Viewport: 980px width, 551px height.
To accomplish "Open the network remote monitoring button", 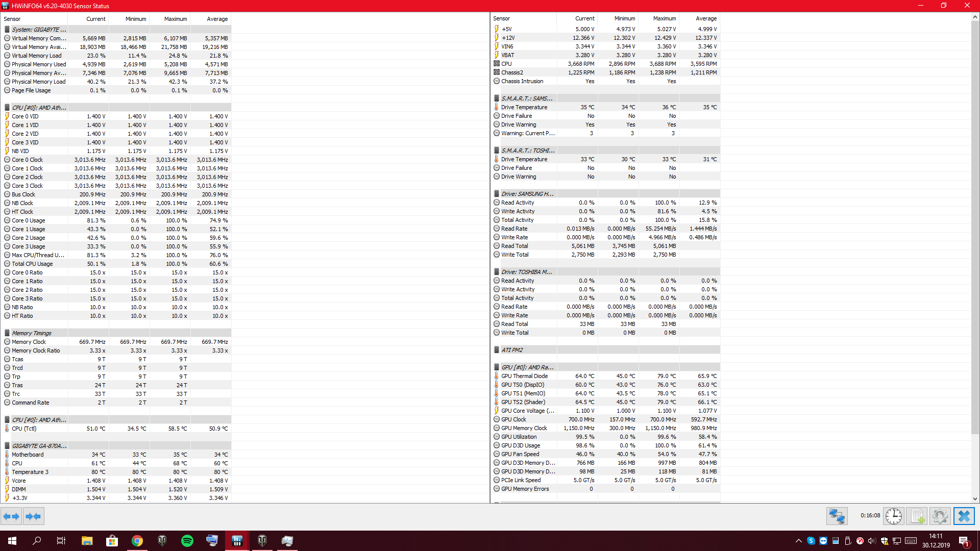I will tap(837, 516).
